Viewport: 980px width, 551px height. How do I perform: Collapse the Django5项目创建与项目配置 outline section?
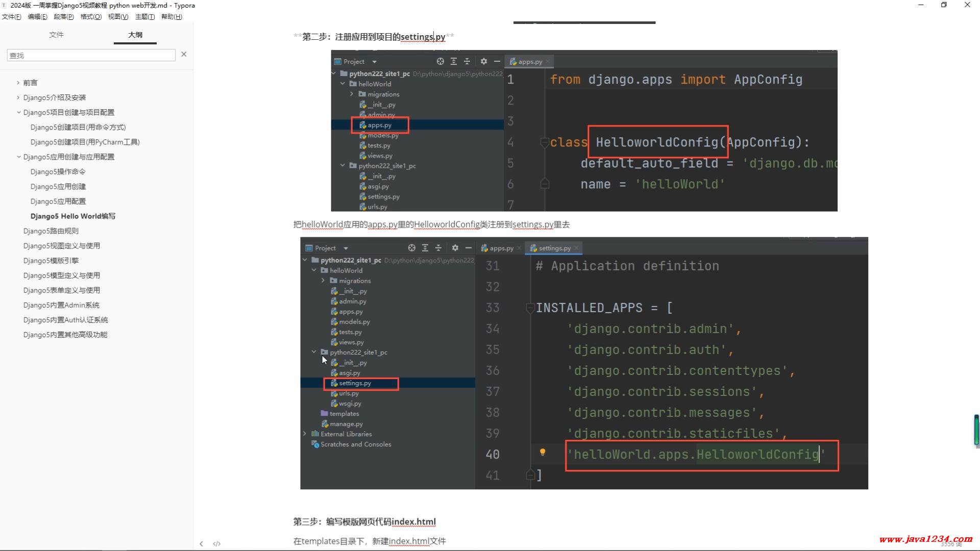point(18,112)
